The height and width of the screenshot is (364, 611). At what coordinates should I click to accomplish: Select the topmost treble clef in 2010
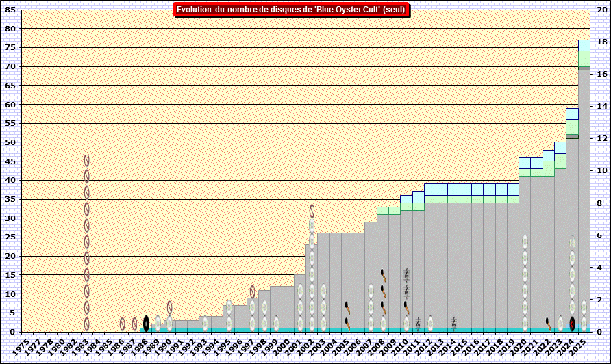406,275
